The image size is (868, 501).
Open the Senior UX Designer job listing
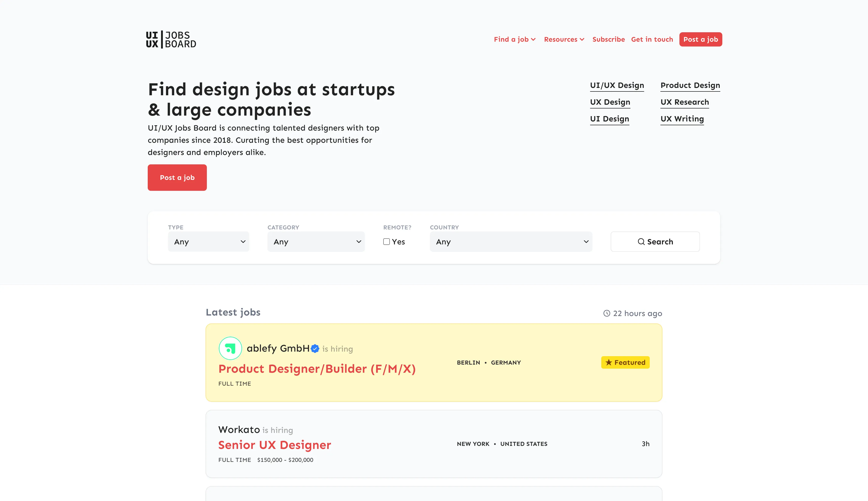tap(274, 445)
